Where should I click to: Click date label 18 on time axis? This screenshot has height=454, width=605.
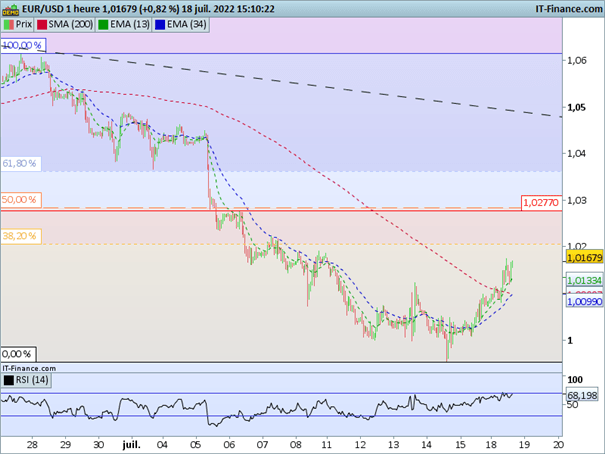491,445
